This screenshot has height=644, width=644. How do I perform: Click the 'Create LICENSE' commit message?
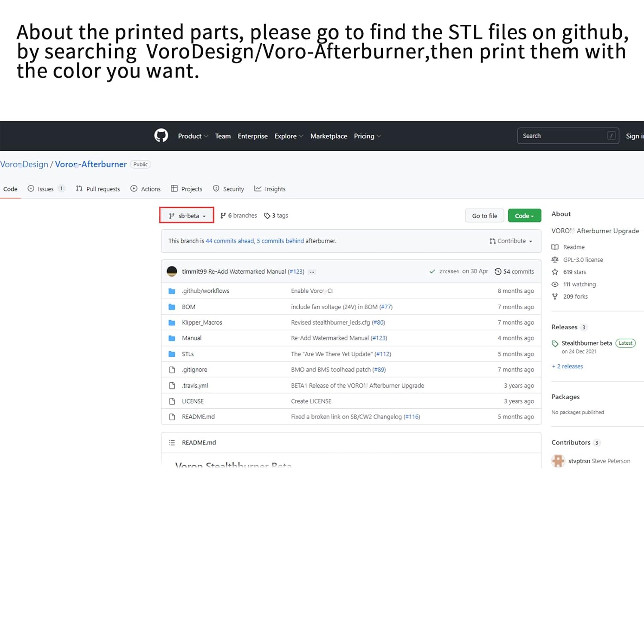[x=311, y=401]
